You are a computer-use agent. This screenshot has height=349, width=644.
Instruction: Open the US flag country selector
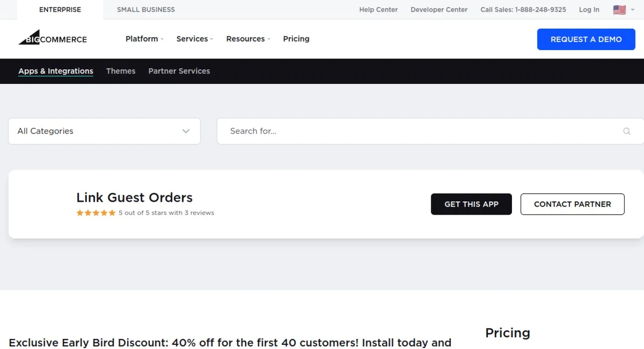(x=623, y=10)
